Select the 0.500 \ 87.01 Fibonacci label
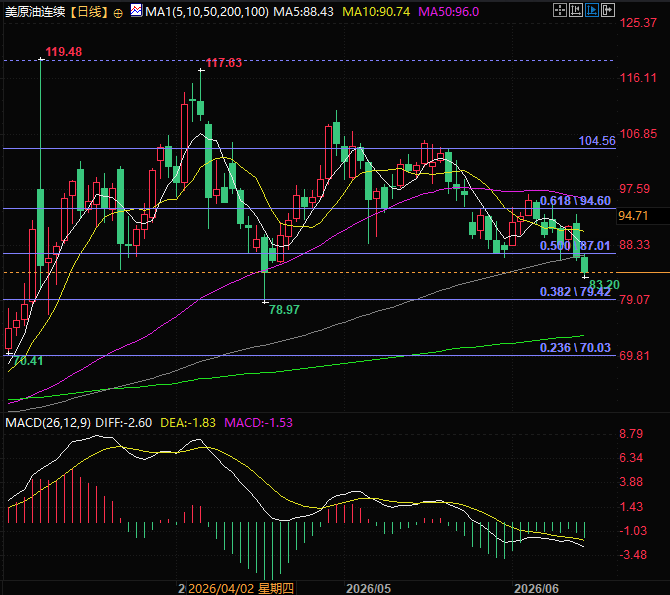The width and height of the screenshot is (670, 595). point(575,245)
